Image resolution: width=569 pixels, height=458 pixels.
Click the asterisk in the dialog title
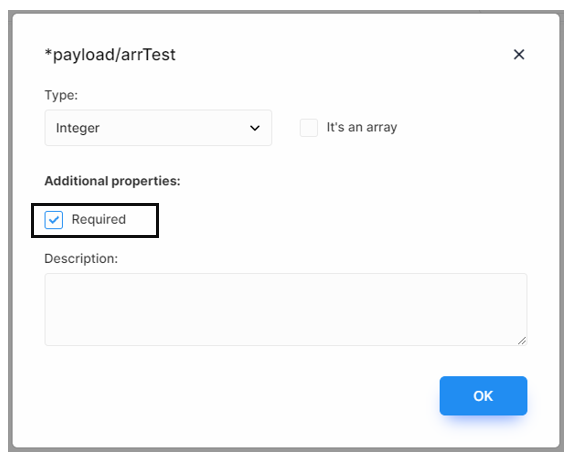point(48,53)
